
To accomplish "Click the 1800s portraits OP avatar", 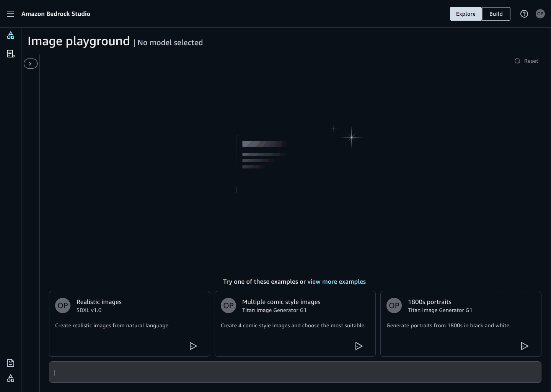I will (x=394, y=305).
